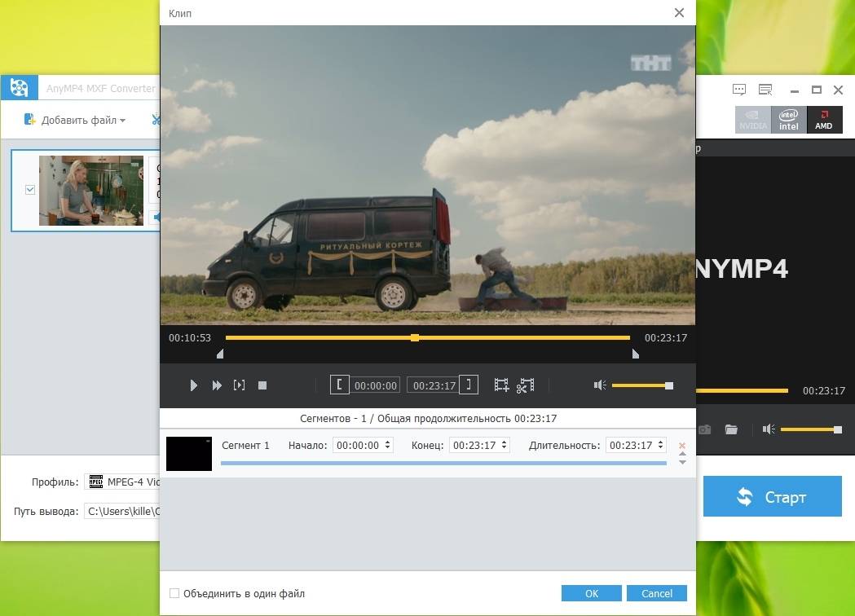Take snapshot with camera icon
The width and height of the screenshot is (855, 616).
click(704, 429)
